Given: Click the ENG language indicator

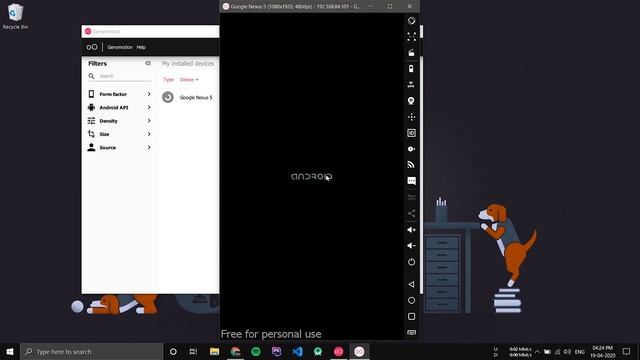Looking at the screenshot, I should (x=580, y=352).
